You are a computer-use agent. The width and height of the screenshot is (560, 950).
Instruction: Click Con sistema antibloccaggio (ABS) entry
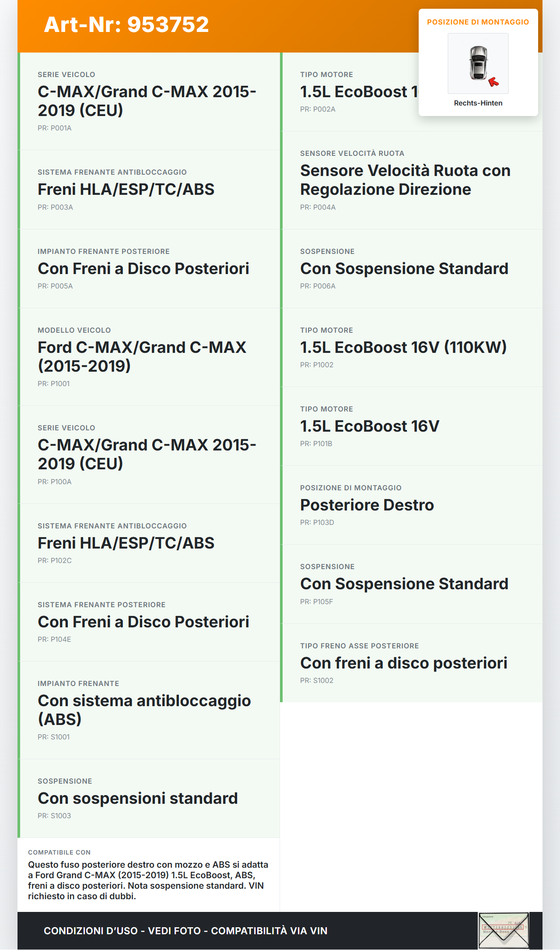(x=144, y=710)
